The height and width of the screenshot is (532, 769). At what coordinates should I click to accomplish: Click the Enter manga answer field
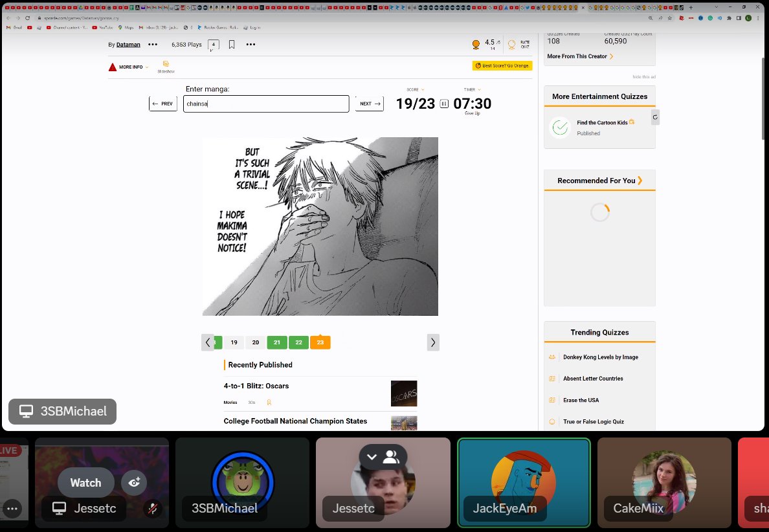(266, 104)
